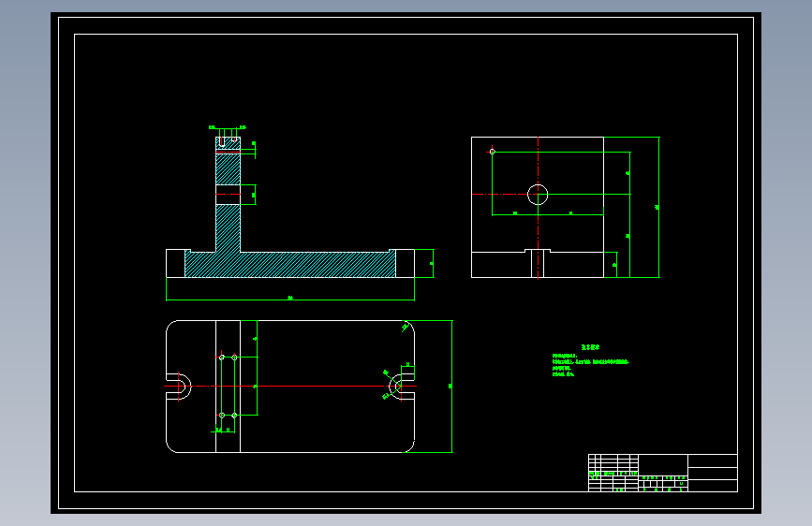Click the left U-shaped slot in plan view
This screenshot has height=526, width=812.
click(179, 387)
